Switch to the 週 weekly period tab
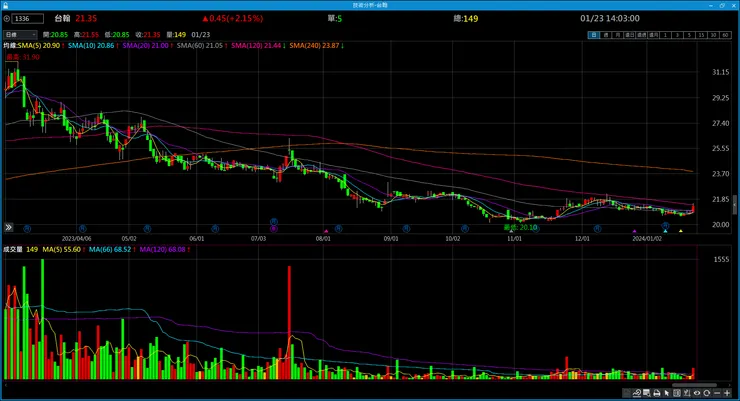740x401 pixels. [605, 35]
